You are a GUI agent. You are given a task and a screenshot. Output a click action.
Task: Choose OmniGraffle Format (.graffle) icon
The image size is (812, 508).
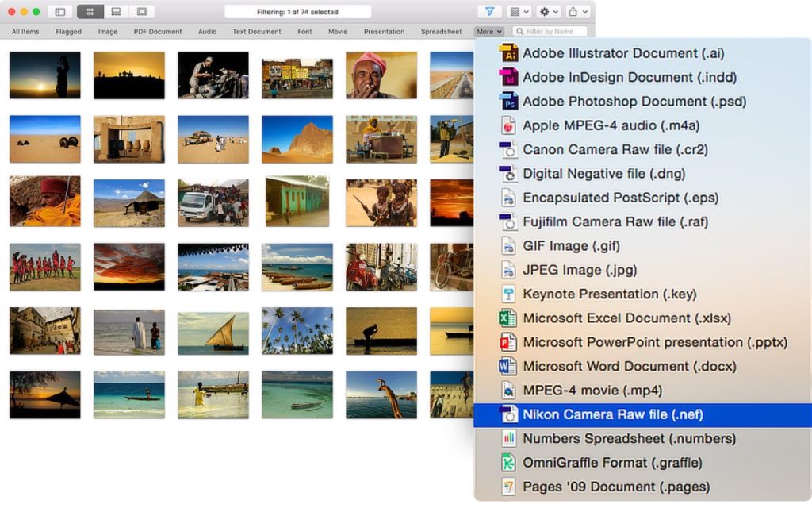(x=508, y=463)
